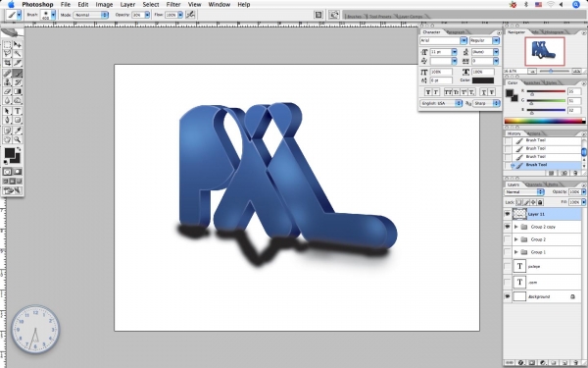Expand the Group 2 folder
This screenshot has width=588, height=368.
pos(516,239)
